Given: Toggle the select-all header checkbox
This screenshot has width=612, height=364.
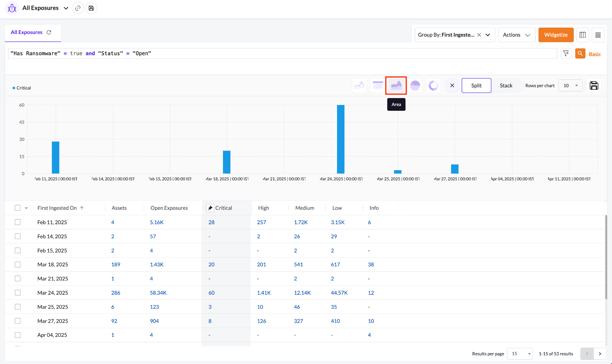Looking at the screenshot, I should (x=18, y=208).
